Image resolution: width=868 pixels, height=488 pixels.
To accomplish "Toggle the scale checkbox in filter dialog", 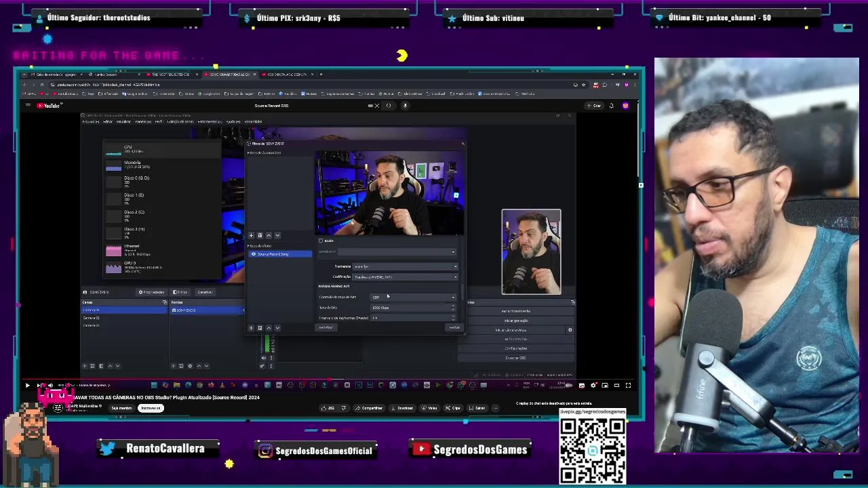I will pyautogui.click(x=321, y=241).
